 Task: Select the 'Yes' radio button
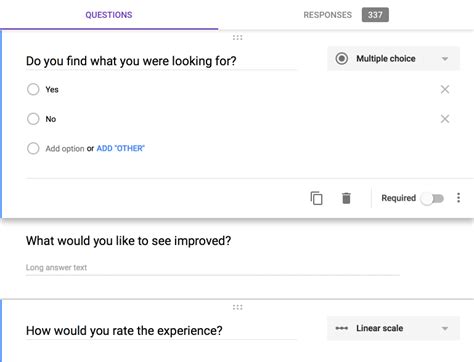tap(33, 89)
